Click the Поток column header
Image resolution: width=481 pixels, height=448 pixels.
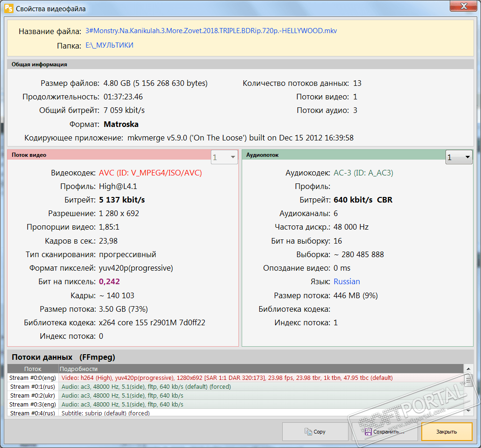tap(33, 369)
